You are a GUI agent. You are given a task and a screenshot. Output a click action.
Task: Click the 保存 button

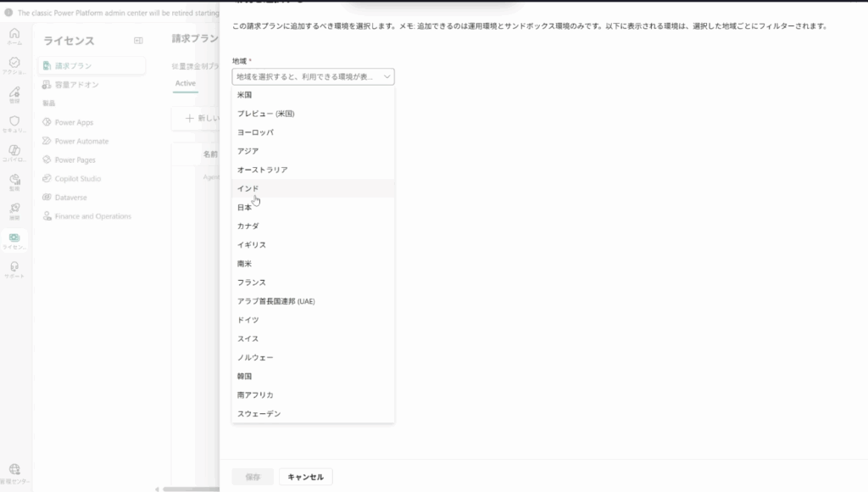tap(253, 477)
